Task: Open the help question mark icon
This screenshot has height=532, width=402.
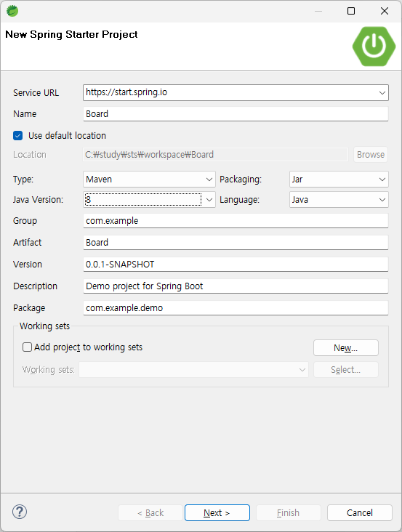Action: point(20,512)
